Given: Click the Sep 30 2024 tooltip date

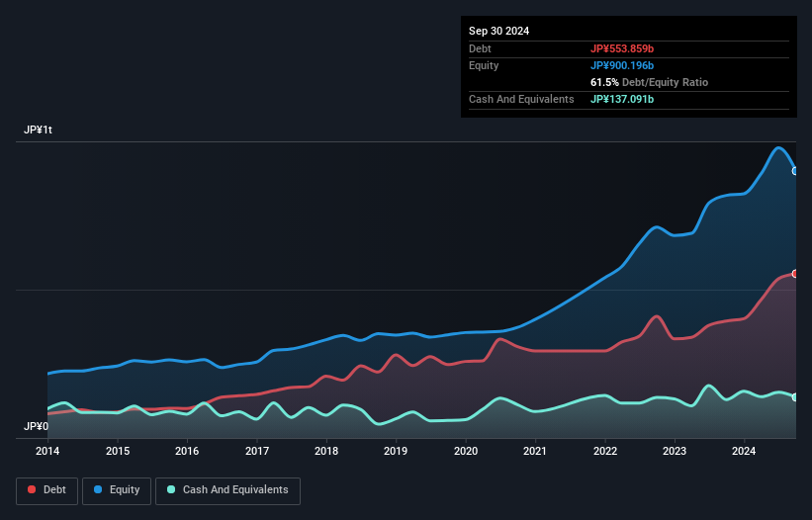Looking at the screenshot, I should 498,31.
